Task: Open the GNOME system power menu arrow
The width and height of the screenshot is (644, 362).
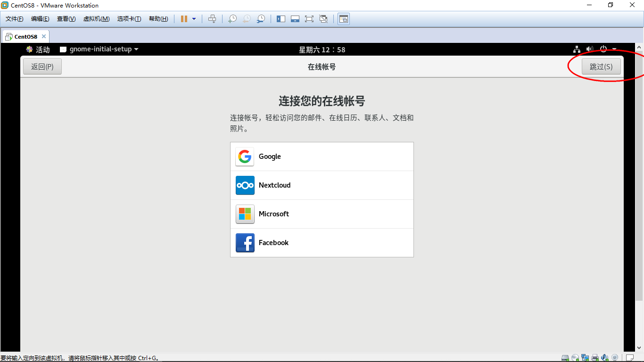Action: click(x=614, y=49)
